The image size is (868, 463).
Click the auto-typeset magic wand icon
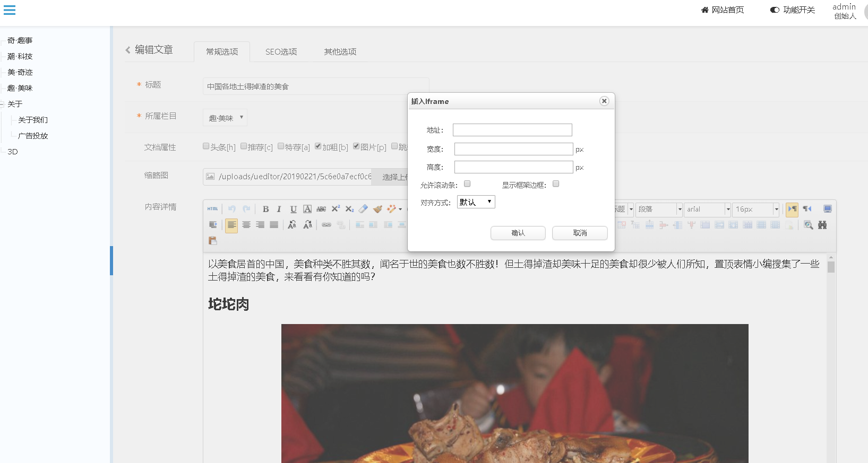point(391,209)
